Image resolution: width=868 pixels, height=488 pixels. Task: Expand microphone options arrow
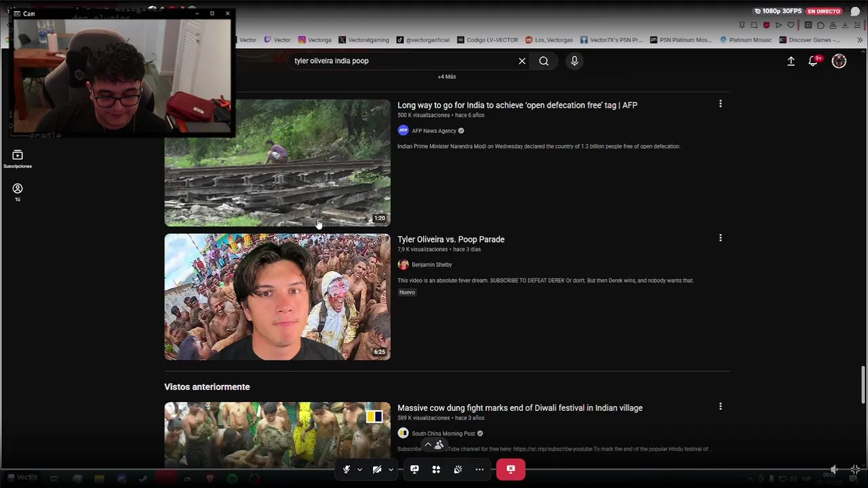[359, 469]
